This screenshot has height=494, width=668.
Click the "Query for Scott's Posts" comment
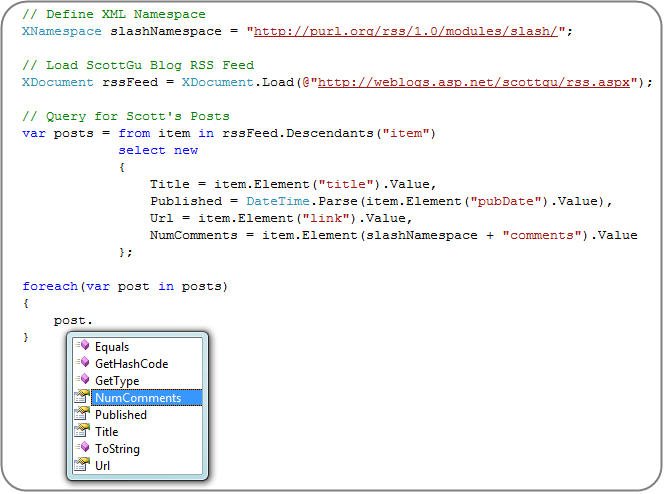pyautogui.click(x=126, y=117)
